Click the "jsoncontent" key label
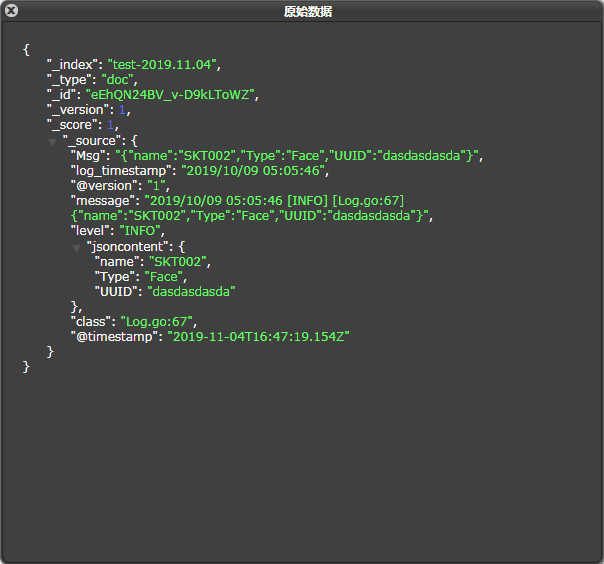Screen dimensions: 604x564 tap(128, 247)
